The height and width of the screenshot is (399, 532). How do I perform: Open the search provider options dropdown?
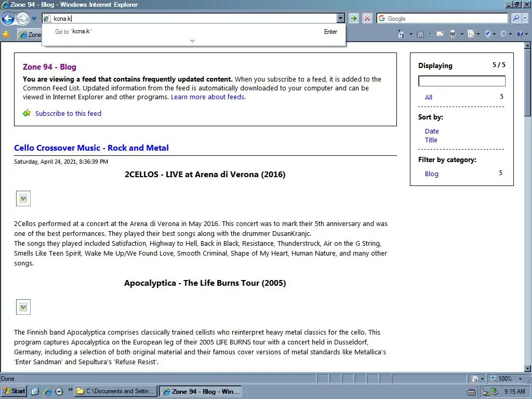click(x=525, y=18)
